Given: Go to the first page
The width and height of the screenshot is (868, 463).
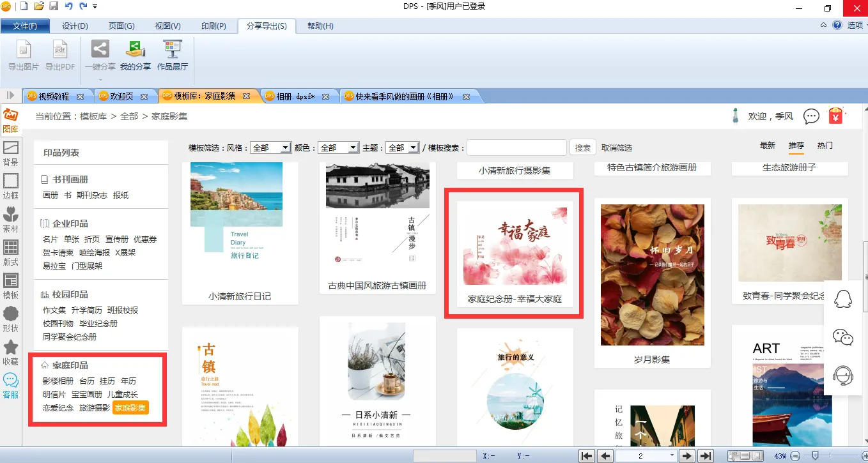Looking at the screenshot, I should pos(587,456).
